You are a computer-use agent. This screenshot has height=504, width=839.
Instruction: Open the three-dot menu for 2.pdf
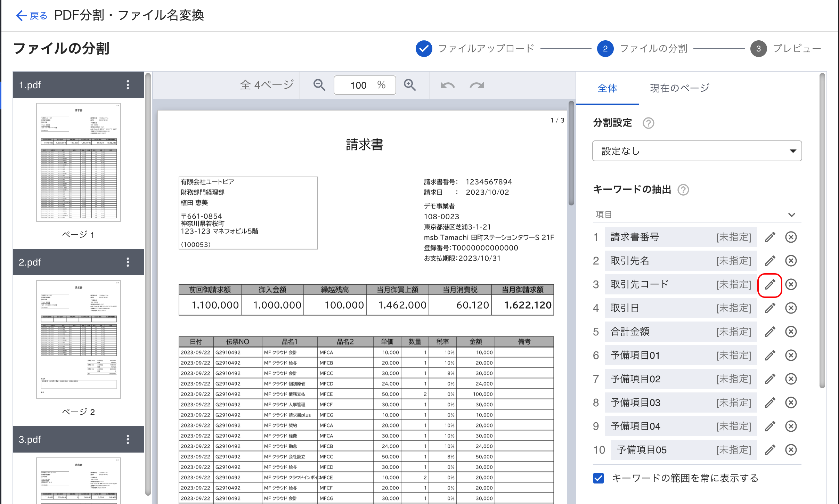pyautogui.click(x=128, y=262)
